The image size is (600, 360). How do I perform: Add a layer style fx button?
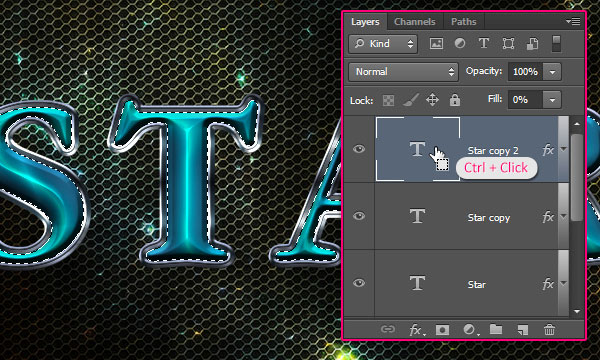416,329
